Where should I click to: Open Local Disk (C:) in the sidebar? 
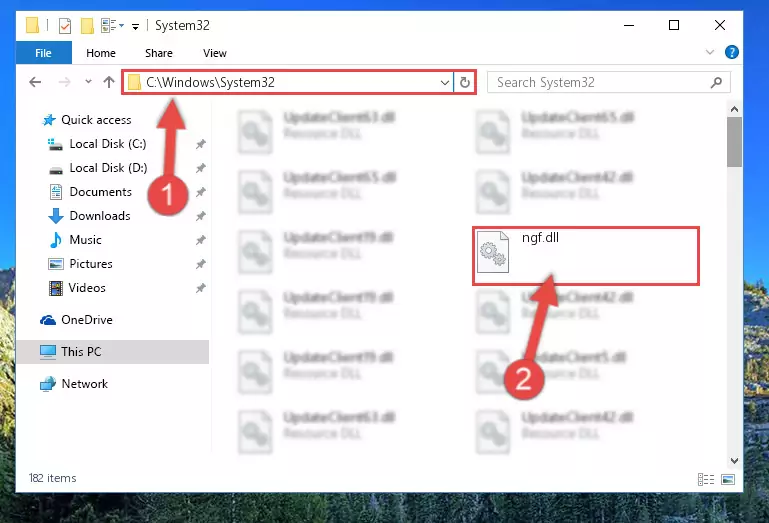pos(107,144)
